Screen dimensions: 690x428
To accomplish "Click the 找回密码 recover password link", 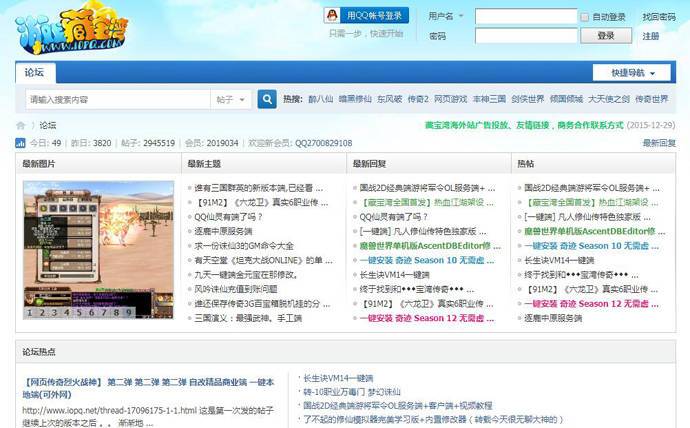I will tap(659, 17).
